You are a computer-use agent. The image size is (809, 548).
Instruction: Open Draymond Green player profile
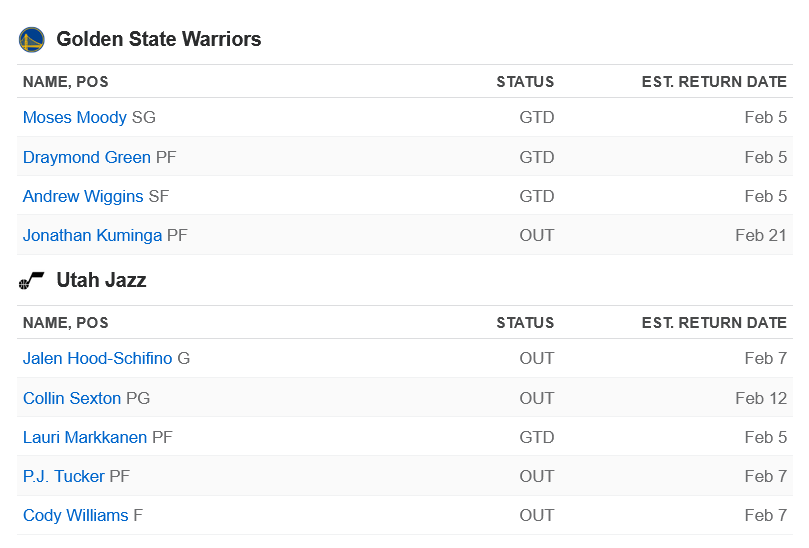coord(87,157)
